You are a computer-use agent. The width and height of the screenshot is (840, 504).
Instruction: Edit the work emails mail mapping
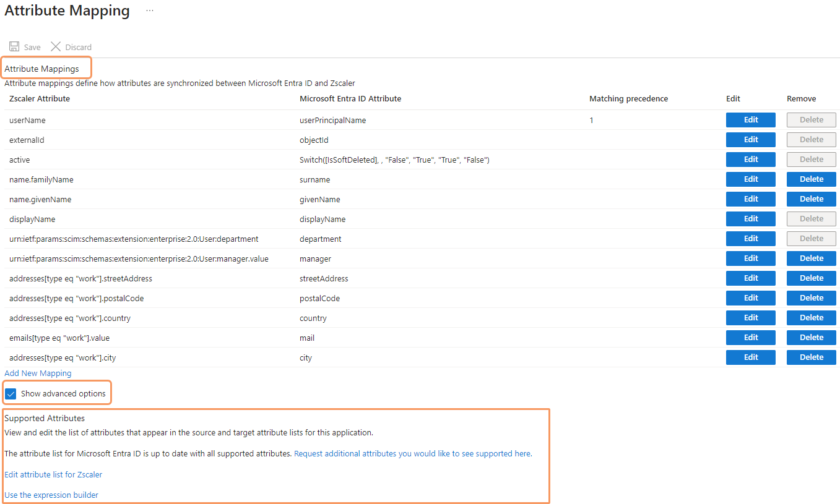(x=750, y=338)
